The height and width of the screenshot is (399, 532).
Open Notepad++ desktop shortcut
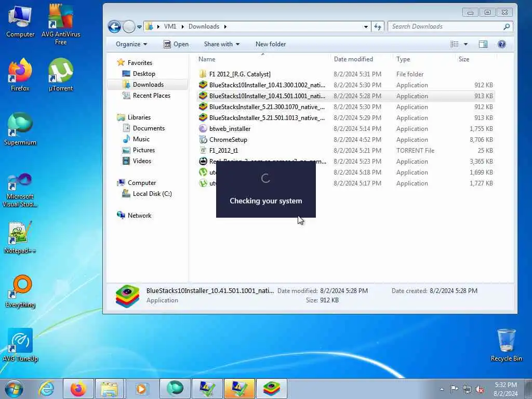point(20,237)
